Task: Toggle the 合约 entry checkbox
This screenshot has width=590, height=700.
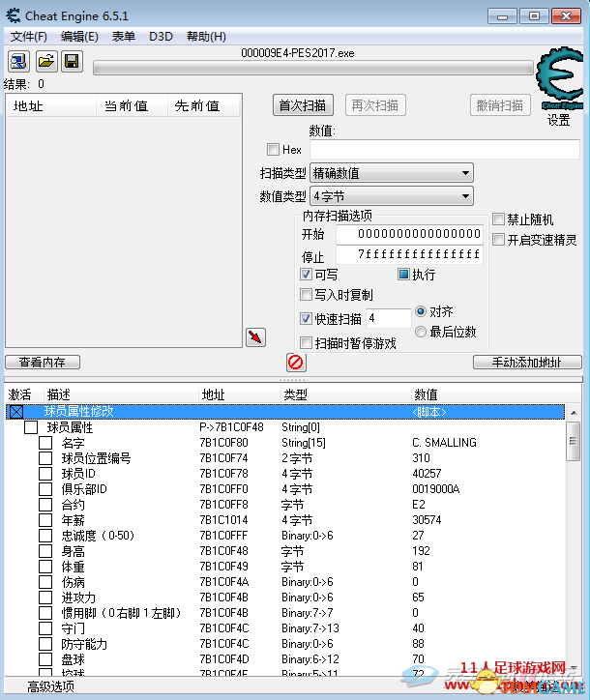Action: click(45, 505)
